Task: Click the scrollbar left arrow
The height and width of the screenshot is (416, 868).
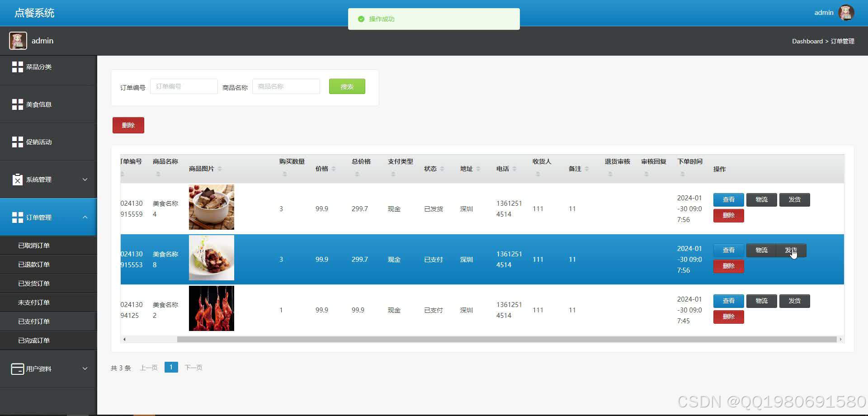Action: 124,339
